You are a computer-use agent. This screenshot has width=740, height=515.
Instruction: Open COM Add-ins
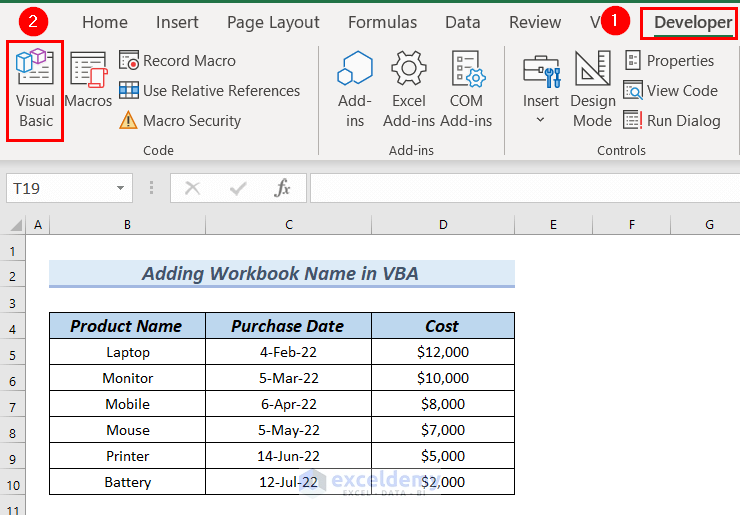tap(466, 90)
